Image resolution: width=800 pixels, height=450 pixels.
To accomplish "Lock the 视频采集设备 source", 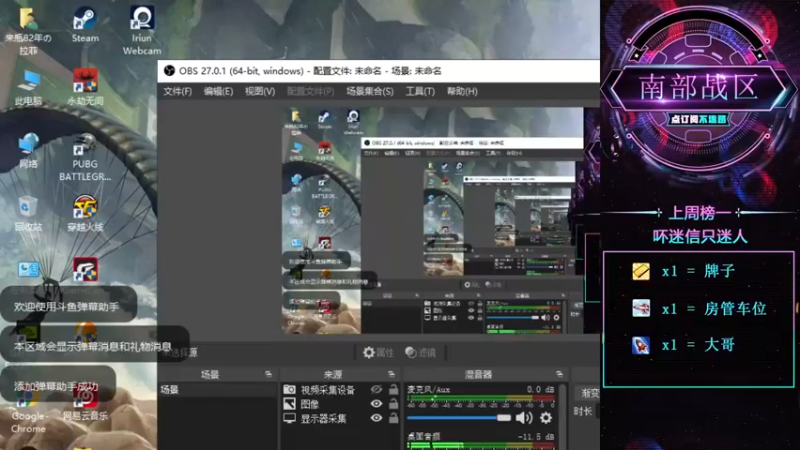I will coord(393,389).
